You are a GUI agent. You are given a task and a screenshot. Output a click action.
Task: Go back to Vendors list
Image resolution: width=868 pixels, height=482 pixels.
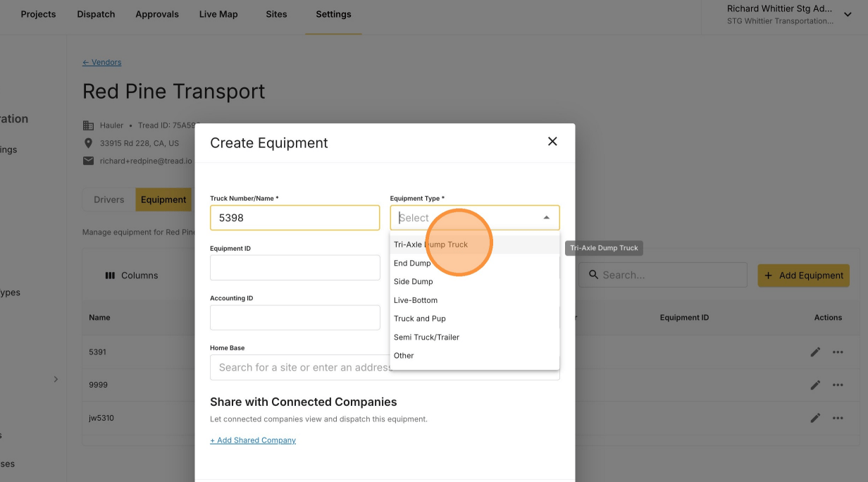pos(102,62)
